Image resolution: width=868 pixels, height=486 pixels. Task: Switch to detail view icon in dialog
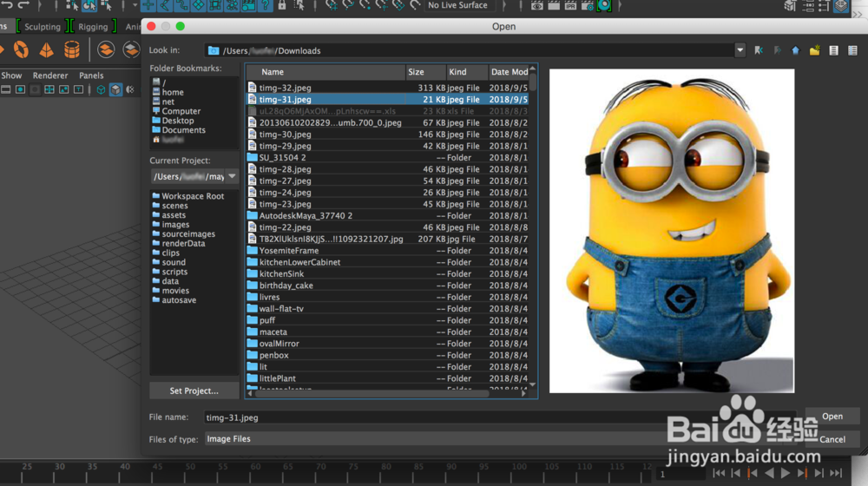[852, 50]
